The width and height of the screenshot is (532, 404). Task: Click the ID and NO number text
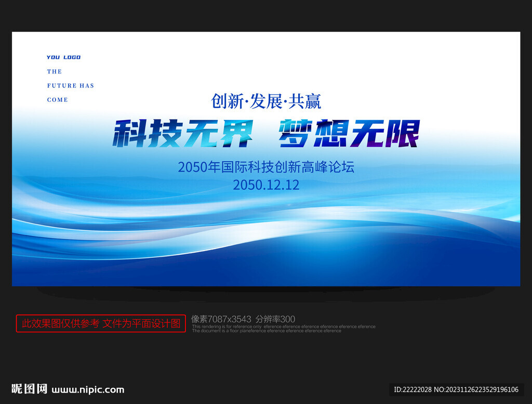456,389
